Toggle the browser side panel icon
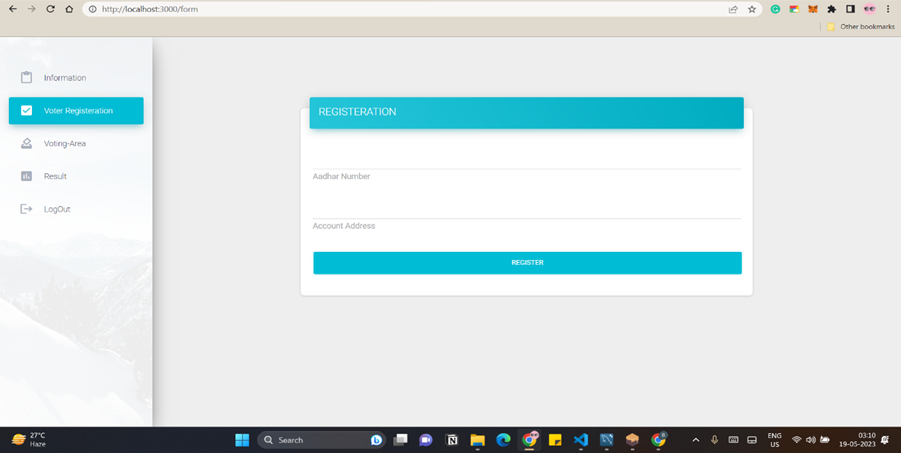The height and width of the screenshot is (453, 901). 850,9
